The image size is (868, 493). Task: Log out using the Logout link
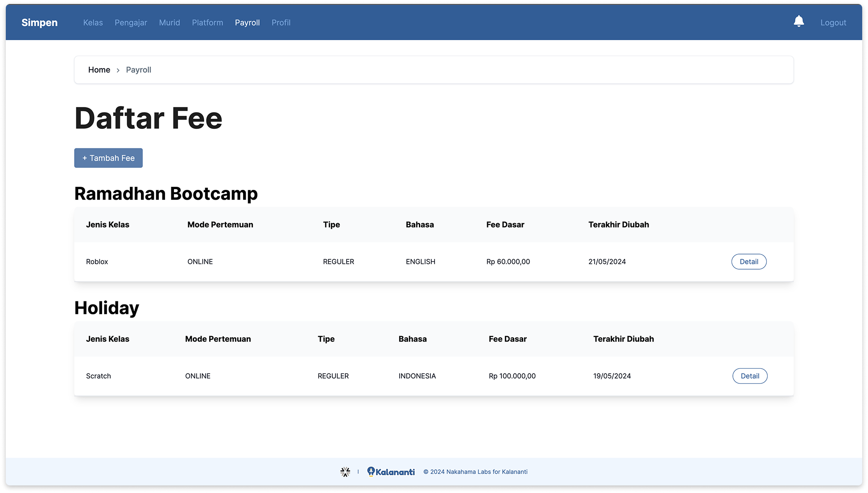tap(833, 23)
